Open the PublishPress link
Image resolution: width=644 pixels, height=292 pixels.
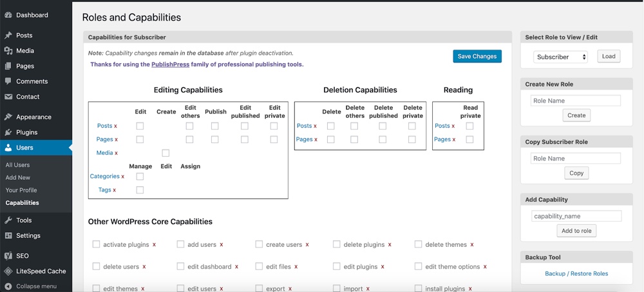(x=170, y=64)
